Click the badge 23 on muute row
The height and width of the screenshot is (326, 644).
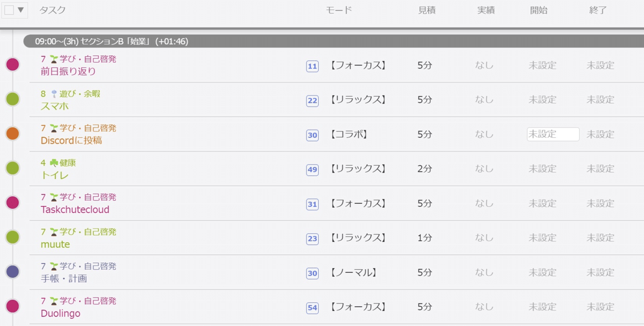pyautogui.click(x=312, y=239)
